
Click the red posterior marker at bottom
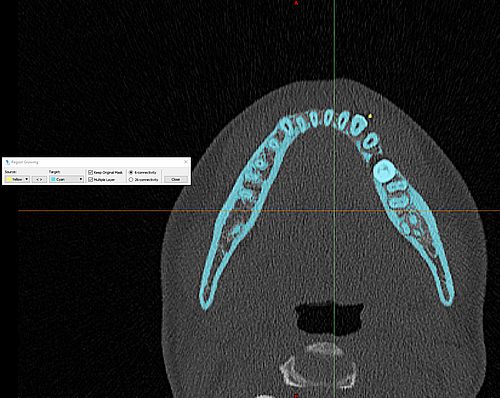coord(296,396)
